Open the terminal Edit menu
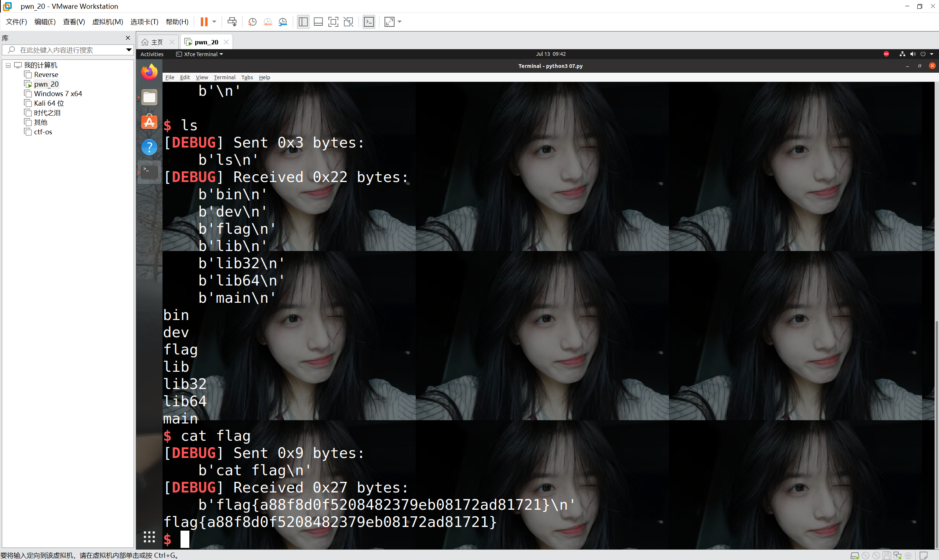This screenshot has width=939, height=560. (185, 77)
